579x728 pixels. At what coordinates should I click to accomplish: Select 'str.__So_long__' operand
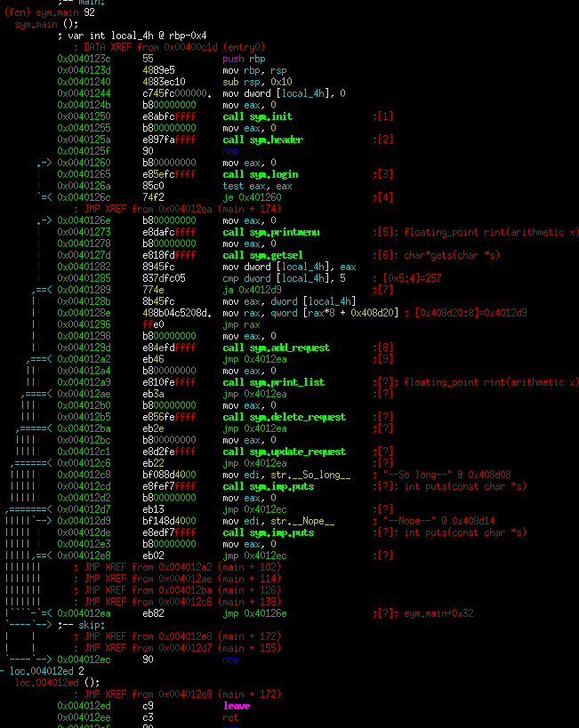pyautogui.click(x=311, y=475)
